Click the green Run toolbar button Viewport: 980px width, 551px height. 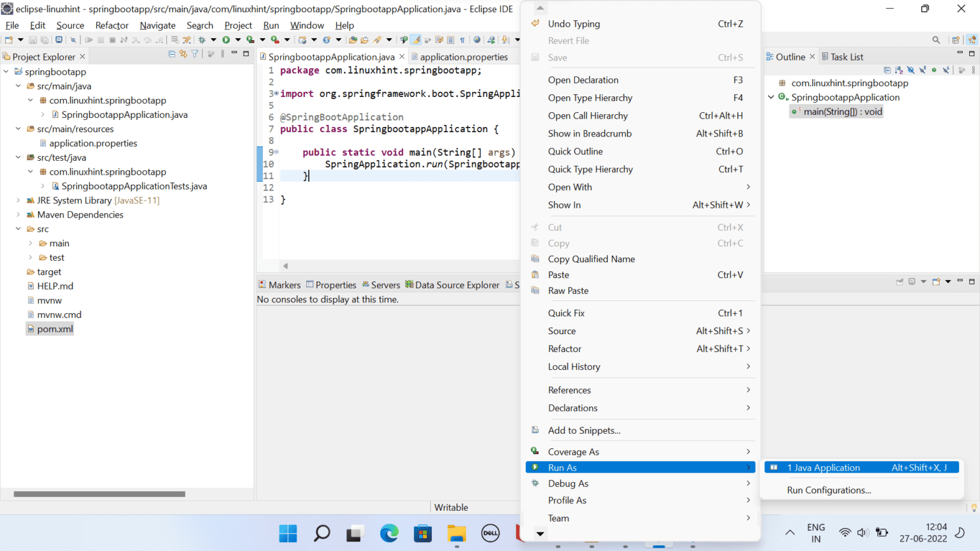point(226,40)
